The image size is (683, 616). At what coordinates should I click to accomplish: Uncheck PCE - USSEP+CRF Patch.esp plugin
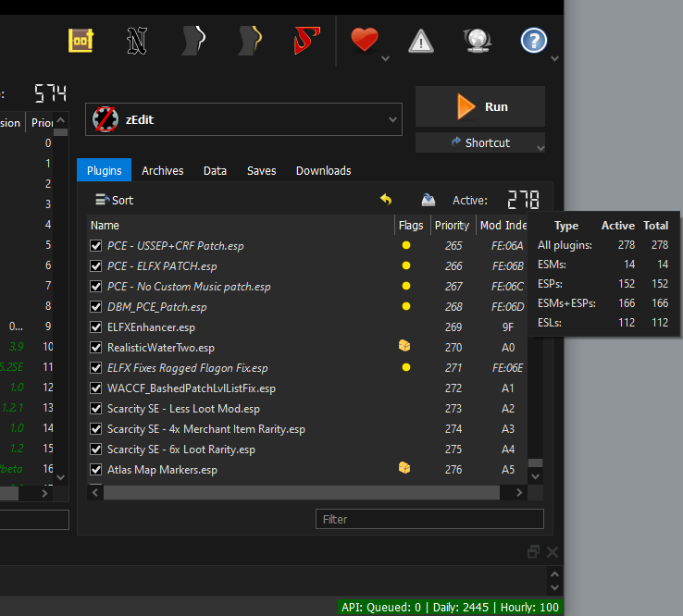[96, 245]
